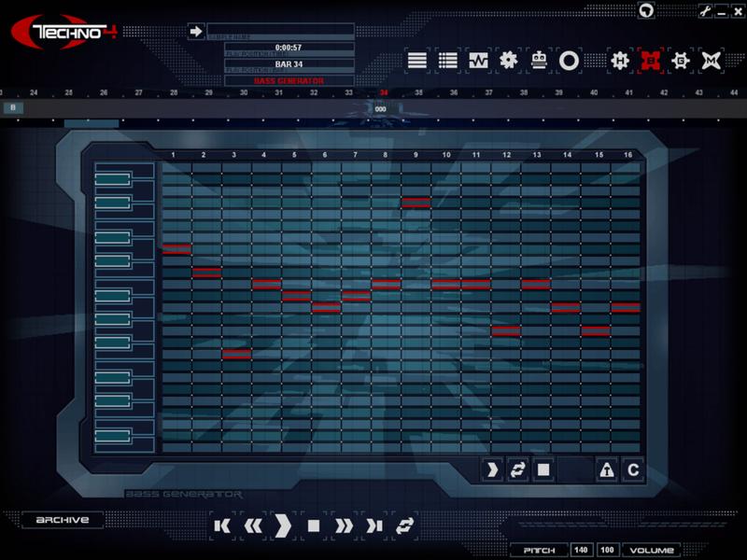Disable the high red note in step 9
747x560 pixels.
pyautogui.click(x=416, y=203)
